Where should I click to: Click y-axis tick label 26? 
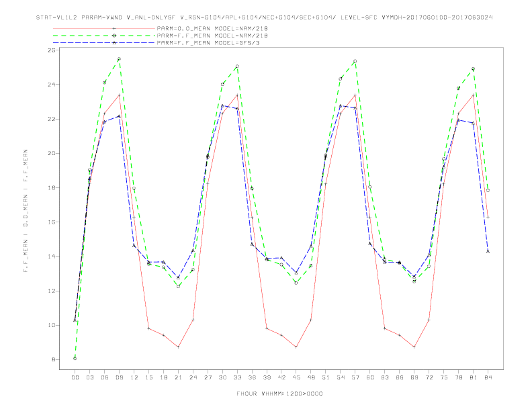pyautogui.click(x=52, y=50)
